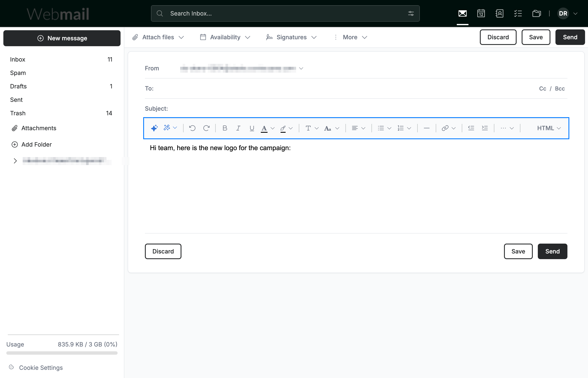Click the DR account avatar
This screenshot has height=378, width=588.
pyautogui.click(x=563, y=13)
